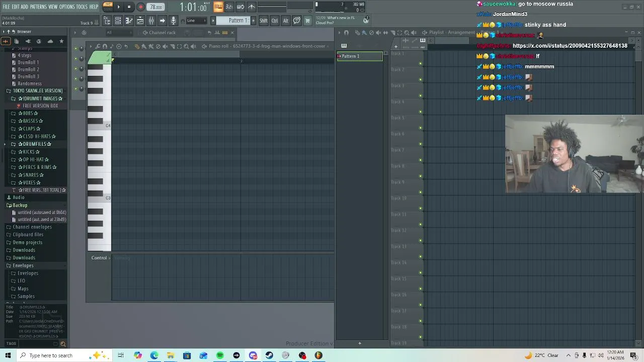Click the browser cloud tab icon

[50, 41]
